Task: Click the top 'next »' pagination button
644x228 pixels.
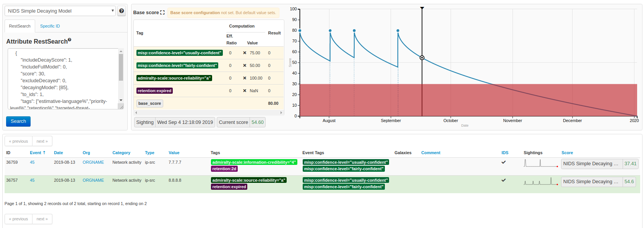Action: (42, 141)
